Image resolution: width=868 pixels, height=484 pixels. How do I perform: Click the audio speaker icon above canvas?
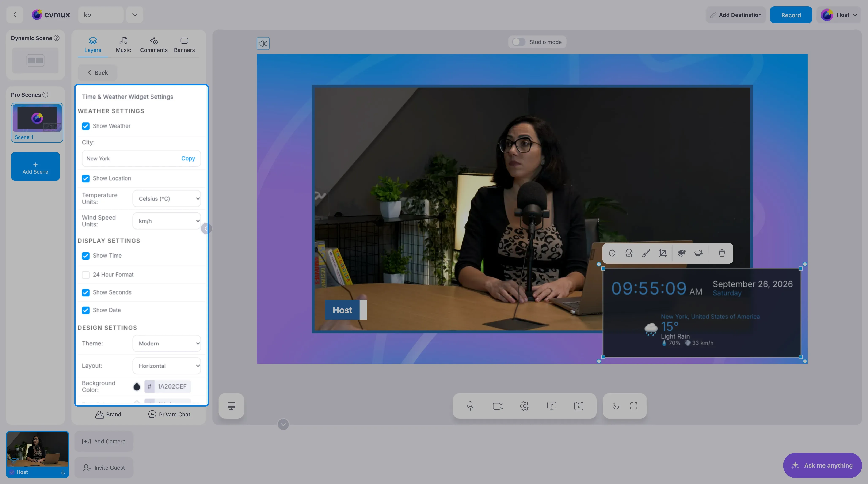point(263,44)
